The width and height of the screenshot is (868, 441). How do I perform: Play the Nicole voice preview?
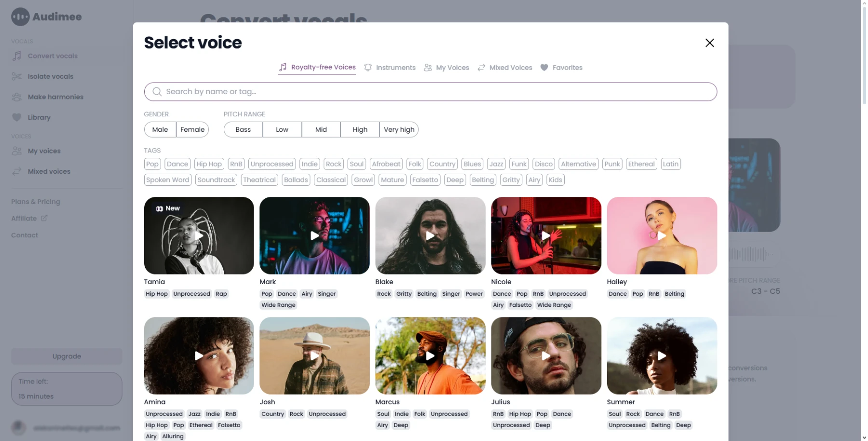(x=546, y=235)
